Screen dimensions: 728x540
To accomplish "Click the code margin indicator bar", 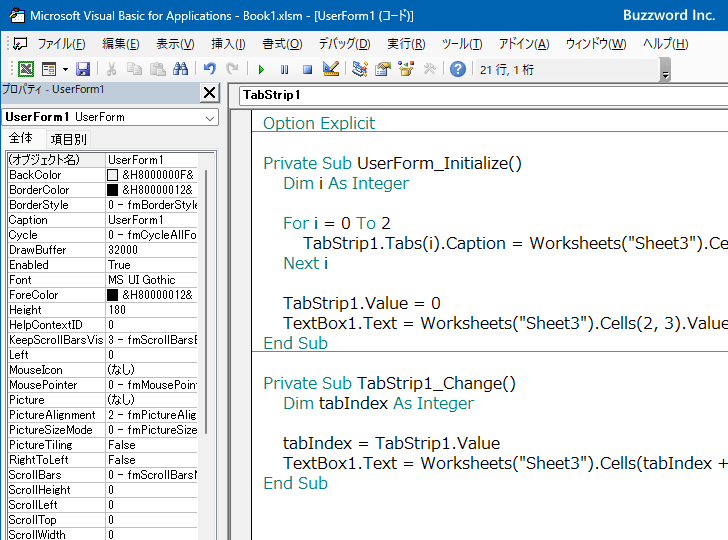I will click(x=241, y=325).
